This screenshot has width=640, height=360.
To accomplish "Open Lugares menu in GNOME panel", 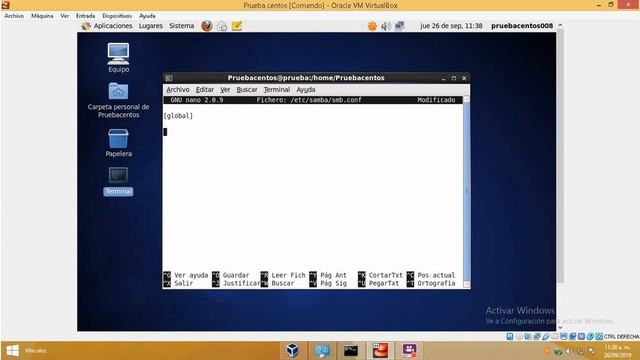I will coord(151,26).
